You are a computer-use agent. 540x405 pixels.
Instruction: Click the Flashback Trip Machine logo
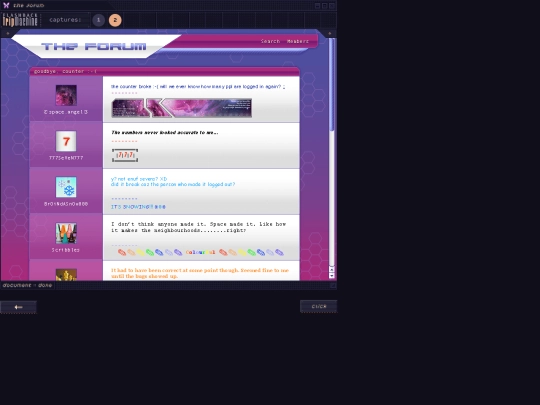[x=20, y=20]
